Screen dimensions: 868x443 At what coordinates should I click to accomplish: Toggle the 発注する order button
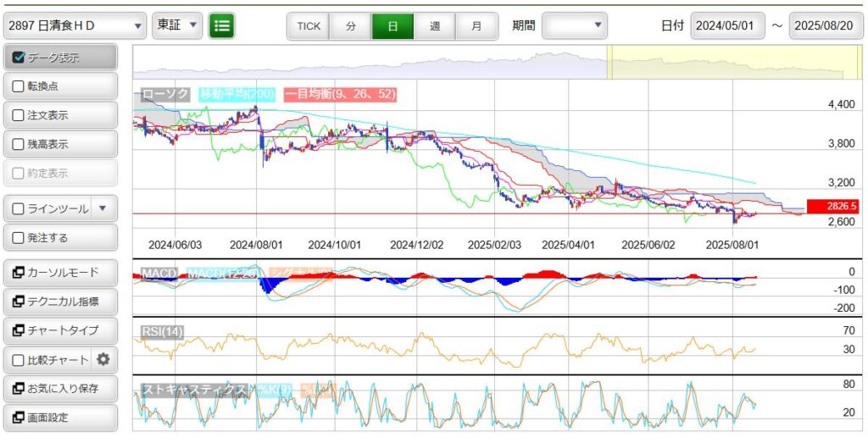click(x=59, y=237)
